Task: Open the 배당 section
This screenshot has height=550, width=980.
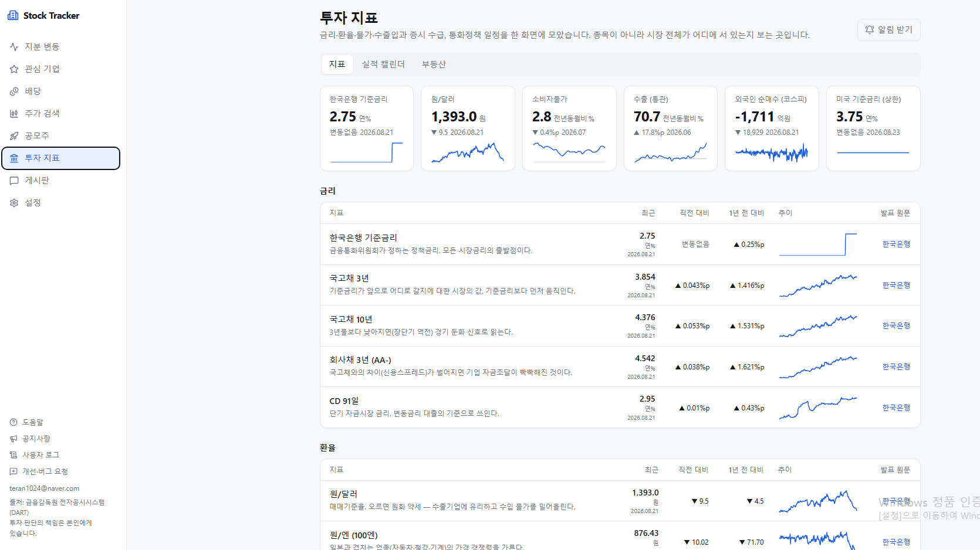Action: (61, 91)
